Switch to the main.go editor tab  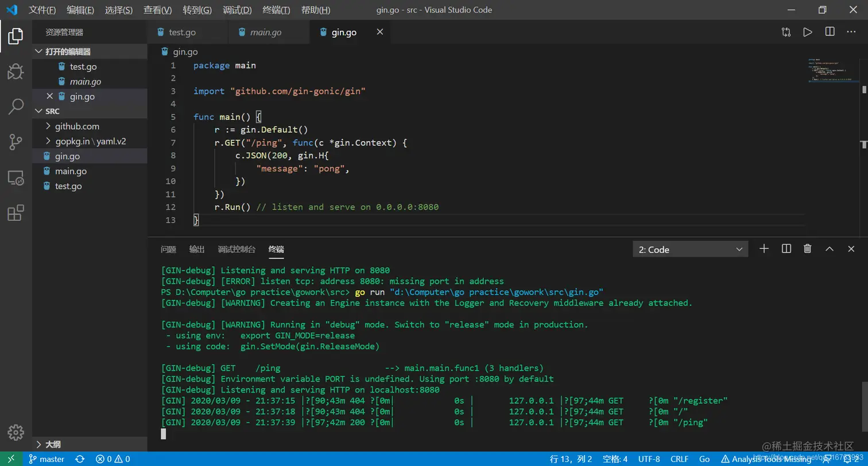(269, 32)
